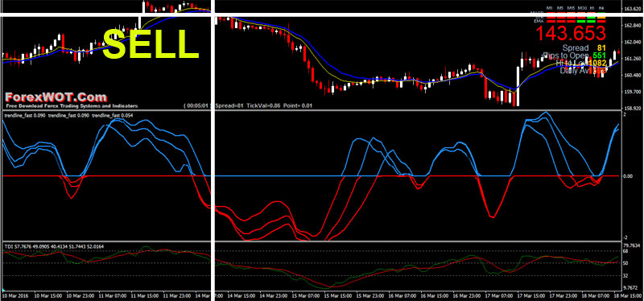Click the Spread 81 readout
Viewport: 644px width, 301px height.
tap(584, 48)
